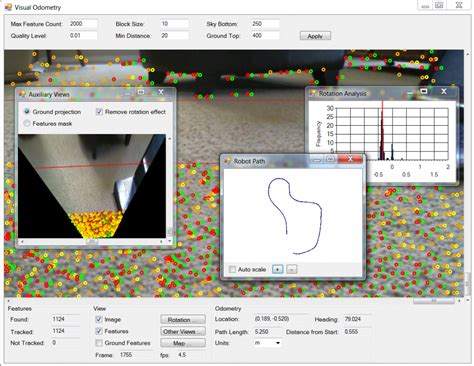Open the Other Views button

[x=183, y=331]
